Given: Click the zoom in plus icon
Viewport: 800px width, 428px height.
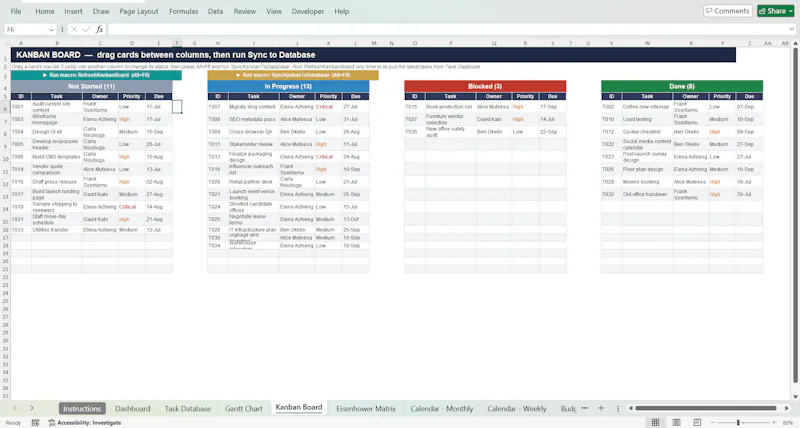Looking at the screenshot, I should pos(774,422).
